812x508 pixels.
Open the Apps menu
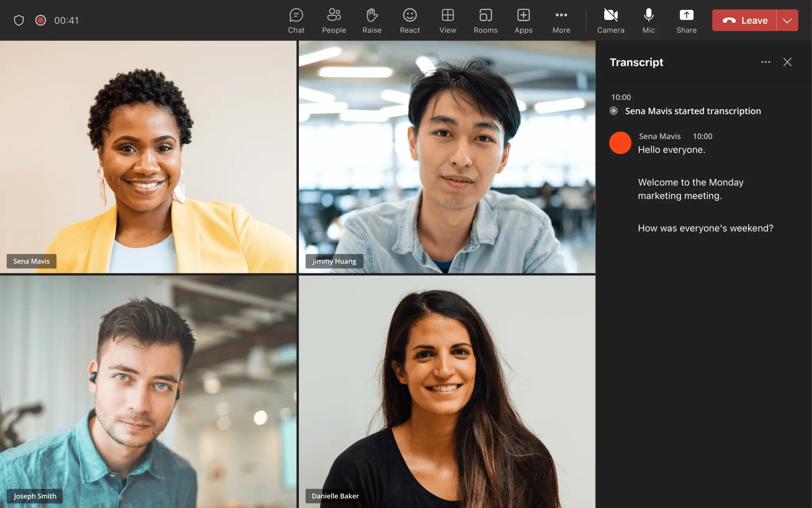tap(523, 21)
